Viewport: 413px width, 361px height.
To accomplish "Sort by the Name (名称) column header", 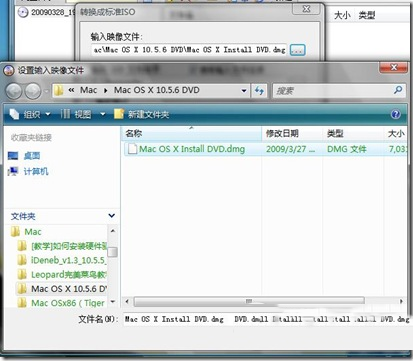I will pos(191,133).
